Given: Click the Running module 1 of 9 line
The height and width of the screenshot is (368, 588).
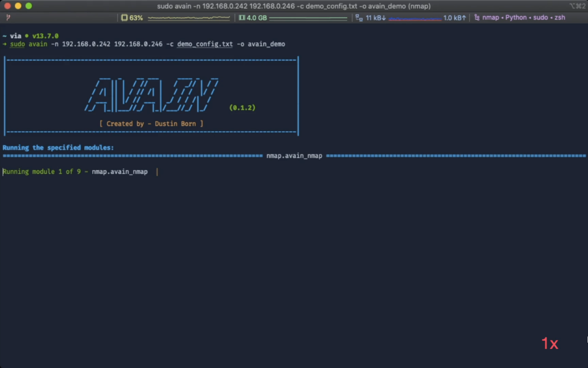Looking at the screenshot, I should [x=75, y=172].
